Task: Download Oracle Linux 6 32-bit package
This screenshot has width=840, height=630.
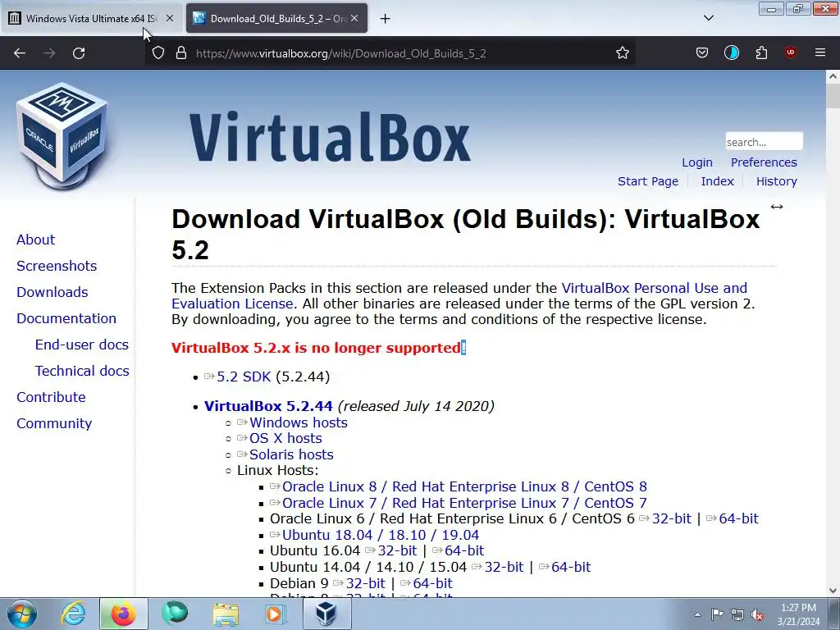Action: click(671, 518)
